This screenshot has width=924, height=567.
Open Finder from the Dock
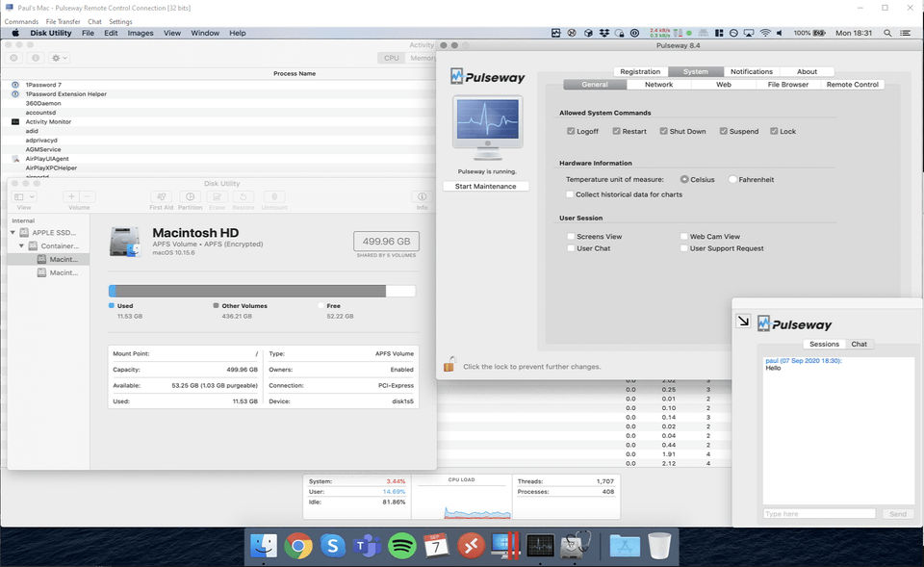tap(264, 546)
